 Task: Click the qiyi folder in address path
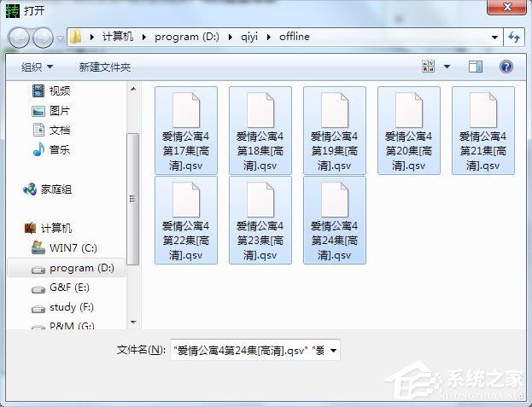250,38
